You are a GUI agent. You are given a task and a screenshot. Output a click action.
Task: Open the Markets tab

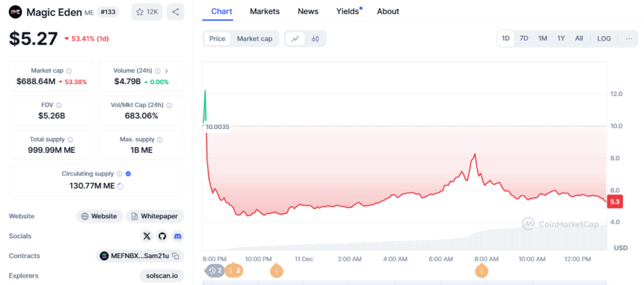pos(264,11)
